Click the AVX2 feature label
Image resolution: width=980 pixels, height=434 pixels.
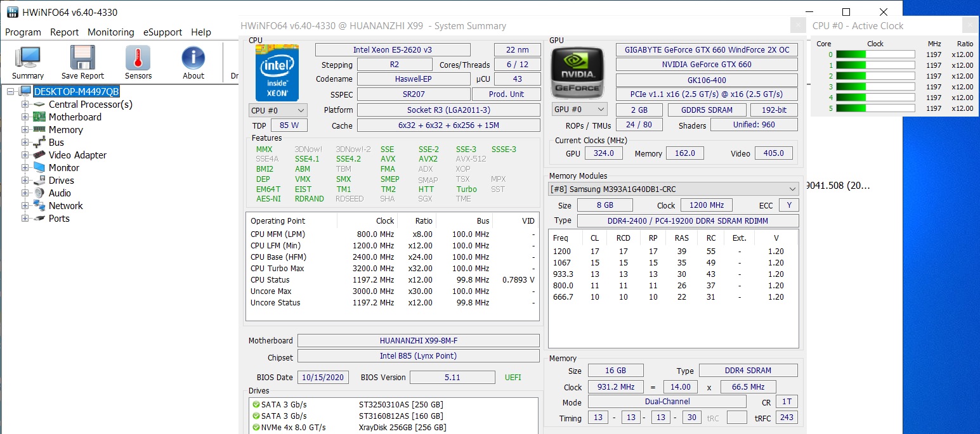(428, 159)
